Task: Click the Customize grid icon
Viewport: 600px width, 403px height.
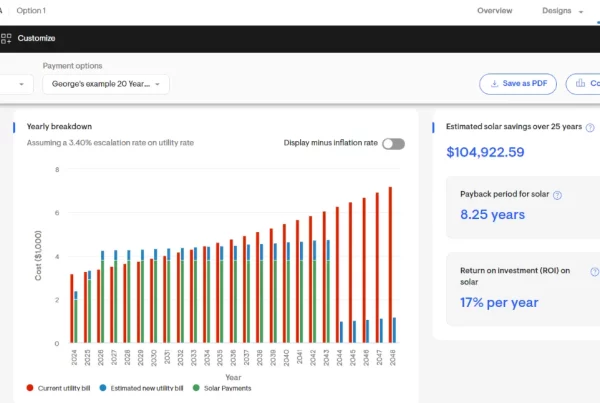Action: [x=6, y=38]
